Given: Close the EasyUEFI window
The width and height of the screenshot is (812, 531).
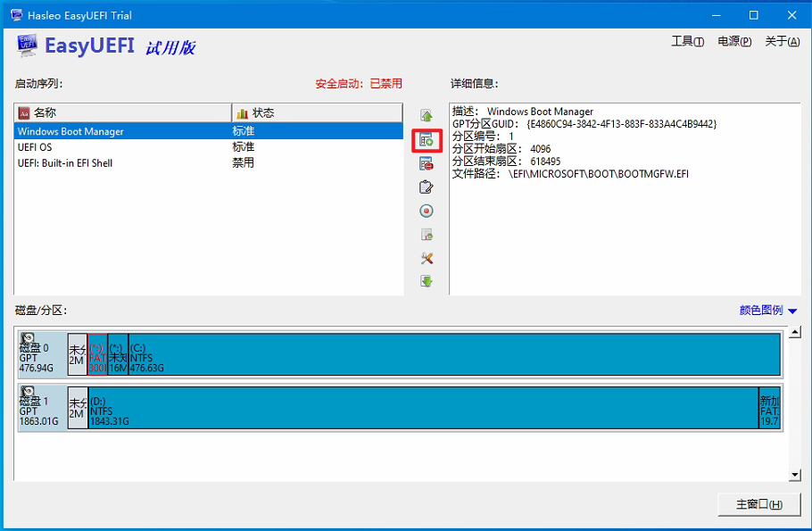Looking at the screenshot, I should click(791, 15).
